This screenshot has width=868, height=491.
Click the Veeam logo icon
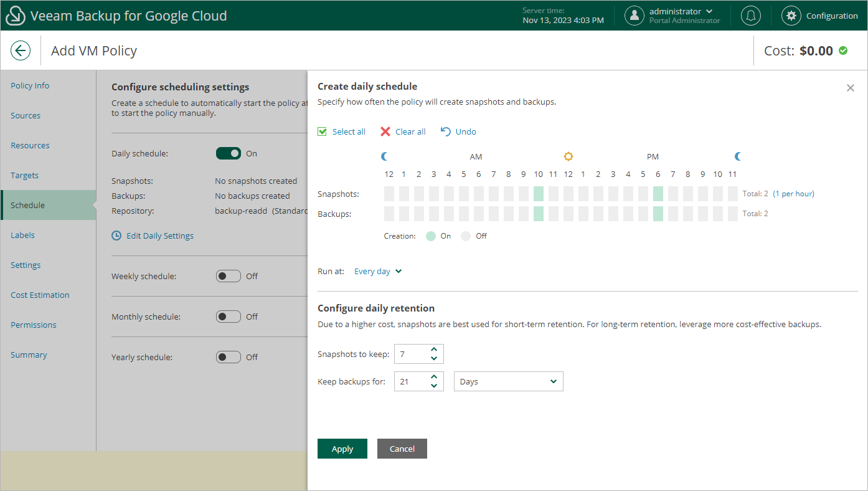(x=15, y=16)
